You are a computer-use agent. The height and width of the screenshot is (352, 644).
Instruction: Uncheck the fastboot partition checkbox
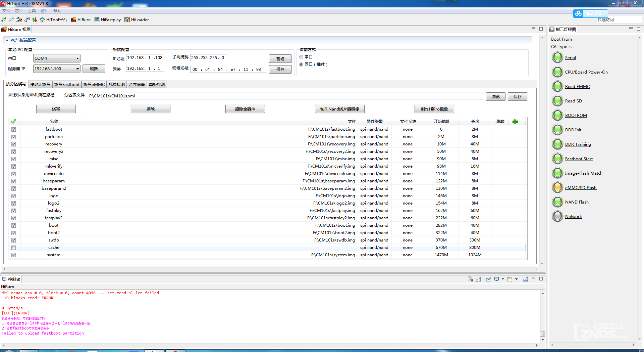pyautogui.click(x=13, y=129)
